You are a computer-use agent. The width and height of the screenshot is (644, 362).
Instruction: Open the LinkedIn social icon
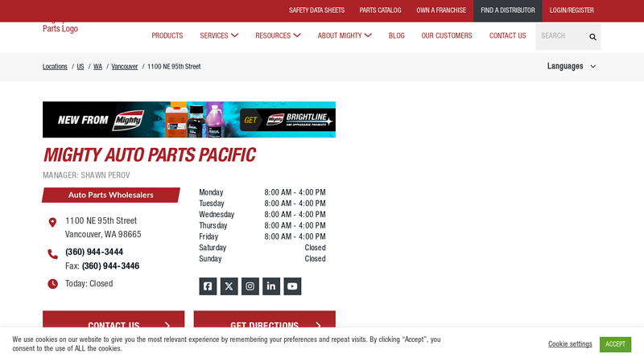click(271, 286)
